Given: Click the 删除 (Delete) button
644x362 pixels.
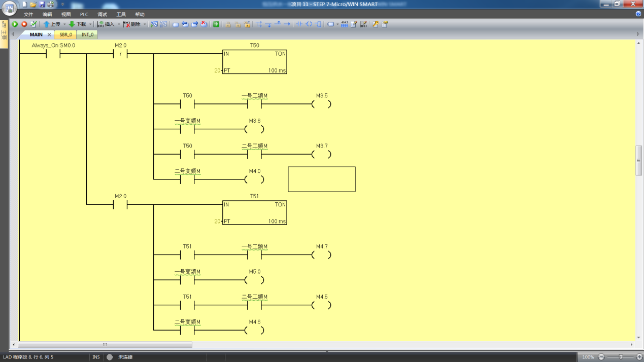Looking at the screenshot, I should (x=132, y=24).
